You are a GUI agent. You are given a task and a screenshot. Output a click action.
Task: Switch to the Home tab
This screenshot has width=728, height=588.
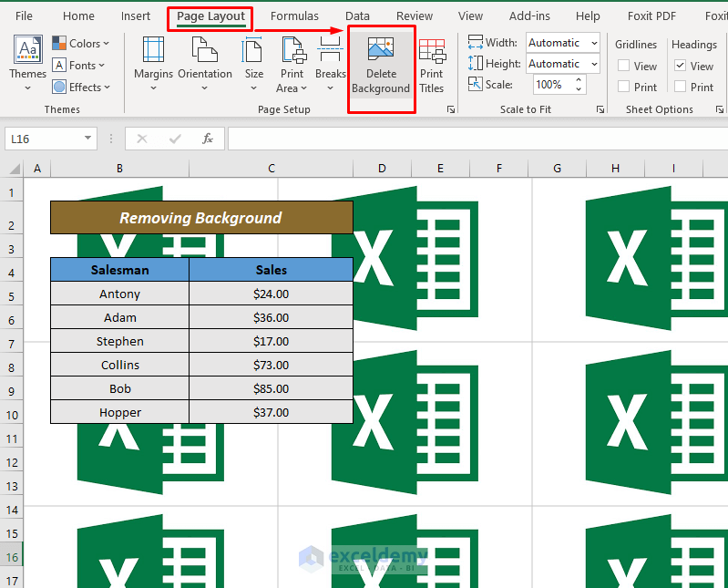[x=78, y=16]
